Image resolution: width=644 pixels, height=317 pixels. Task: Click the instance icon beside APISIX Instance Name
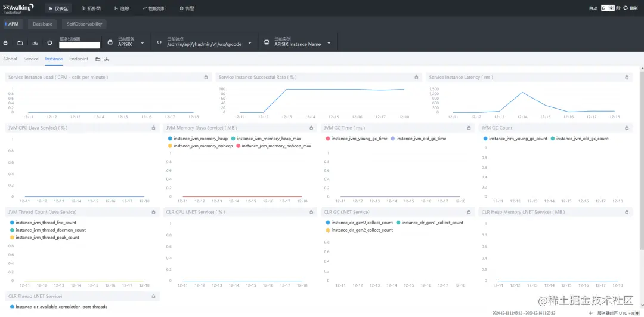pyautogui.click(x=267, y=42)
